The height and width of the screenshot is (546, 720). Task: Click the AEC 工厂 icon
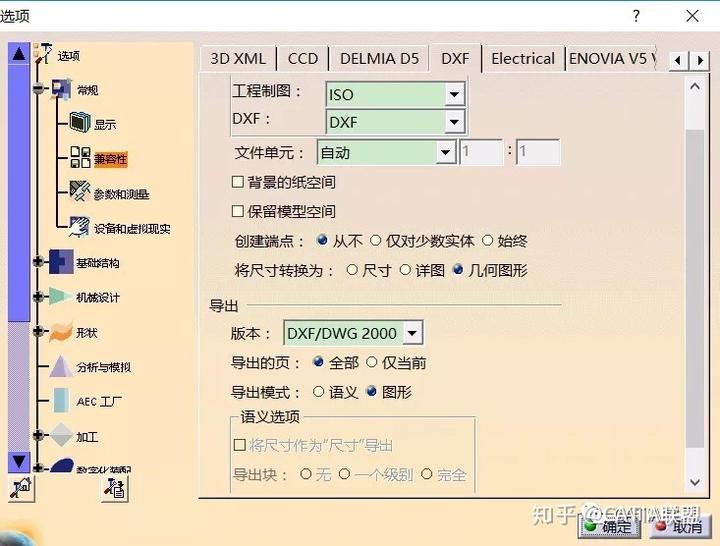(61, 400)
